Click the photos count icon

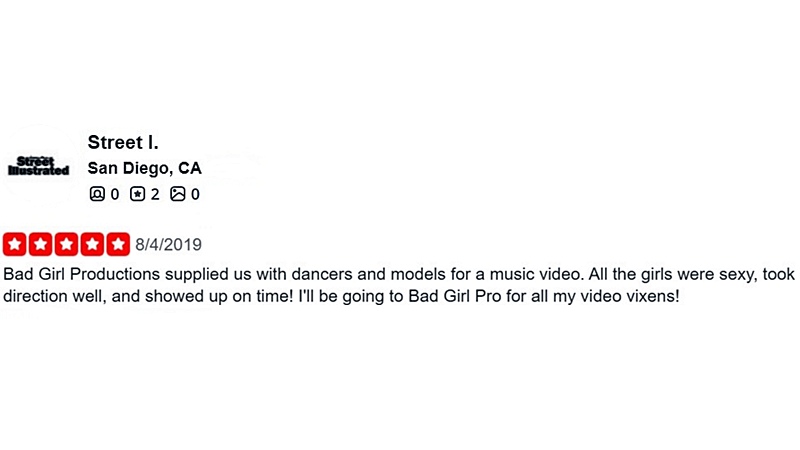coord(177,194)
